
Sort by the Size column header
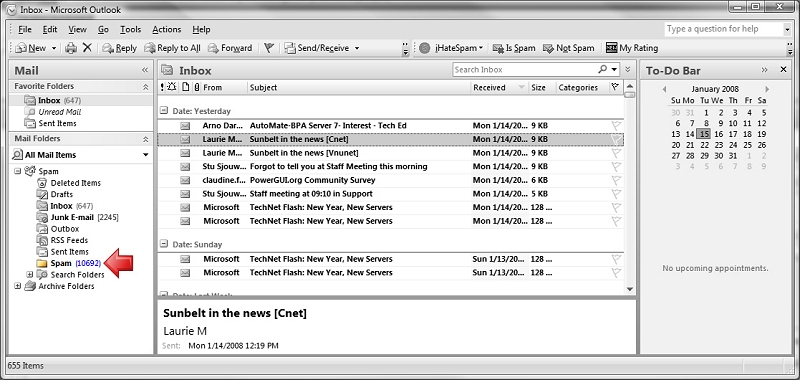(541, 88)
